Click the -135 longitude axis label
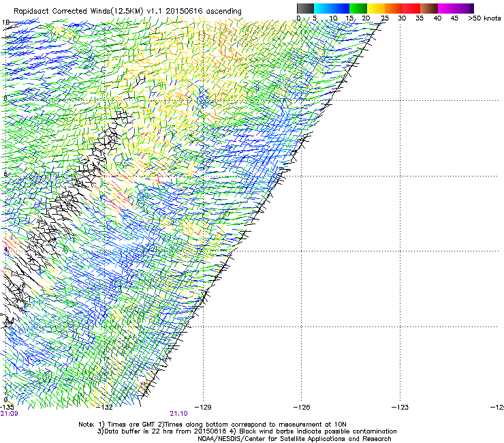The width and height of the screenshot is (504, 443). click(7, 408)
